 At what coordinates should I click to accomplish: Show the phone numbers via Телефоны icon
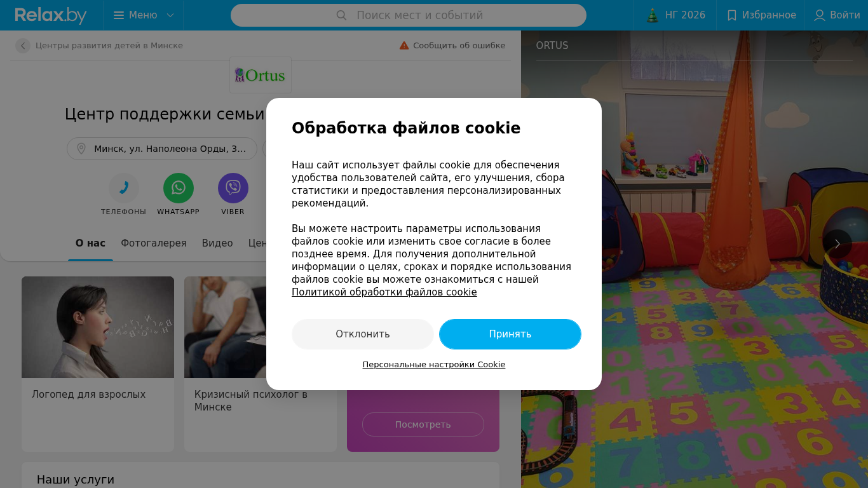click(x=124, y=188)
